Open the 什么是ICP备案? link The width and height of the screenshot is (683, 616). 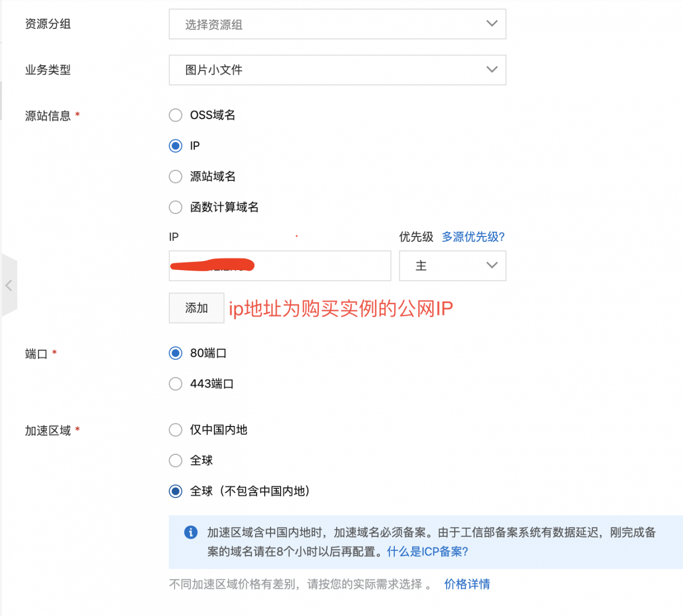tap(426, 551)
